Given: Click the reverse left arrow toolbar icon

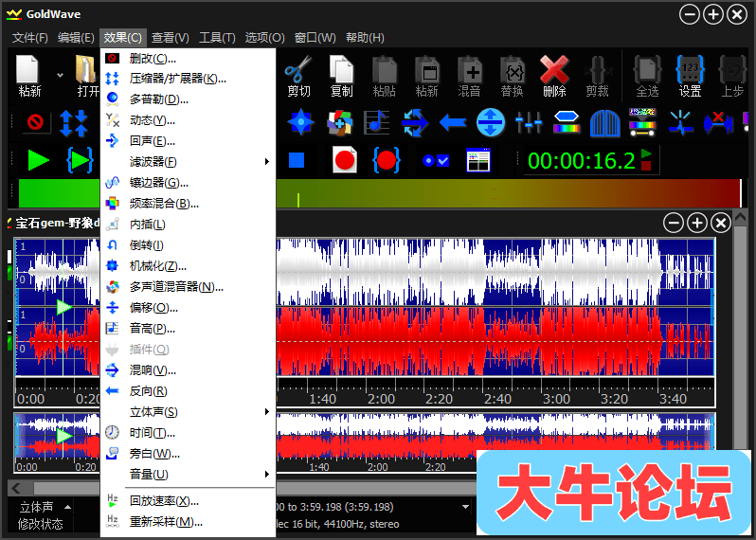Looking at the screenshot, I should (452, 122).
